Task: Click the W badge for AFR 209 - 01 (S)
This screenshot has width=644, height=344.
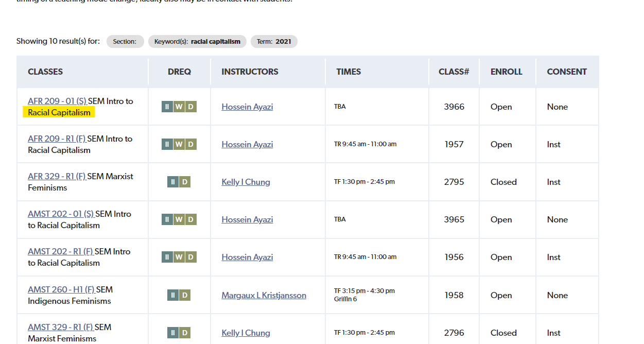Action: pos(179,107)
